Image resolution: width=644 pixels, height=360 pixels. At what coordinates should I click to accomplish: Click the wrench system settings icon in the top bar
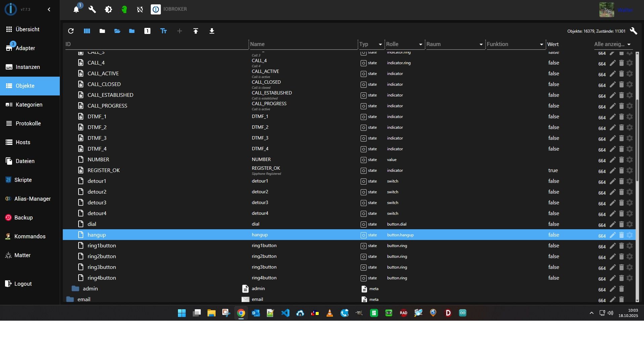pos(92,9)
